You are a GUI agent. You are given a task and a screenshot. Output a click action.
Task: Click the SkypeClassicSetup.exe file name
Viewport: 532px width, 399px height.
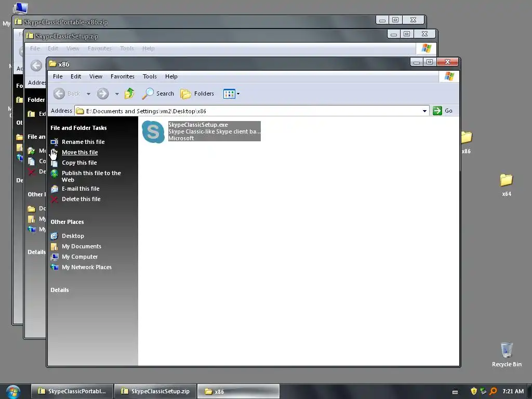pyautogui.click(x=198, y=125)
